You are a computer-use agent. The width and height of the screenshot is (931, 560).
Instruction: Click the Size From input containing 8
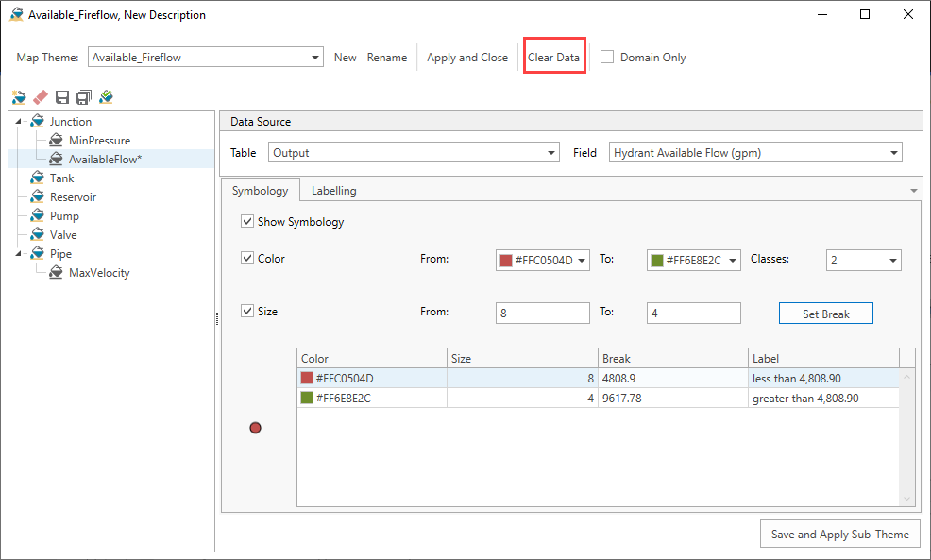(542, 313)
